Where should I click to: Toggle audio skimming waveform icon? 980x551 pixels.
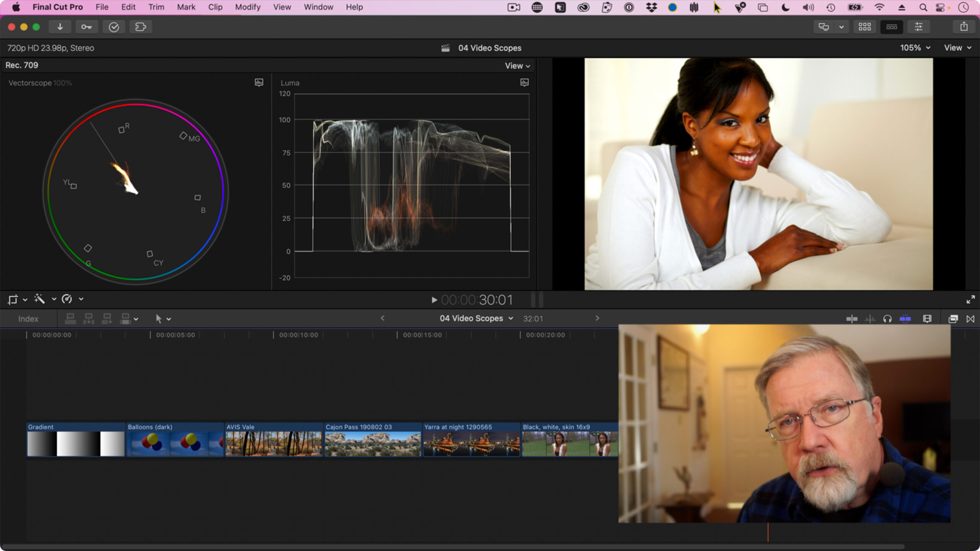coord(870,319)
